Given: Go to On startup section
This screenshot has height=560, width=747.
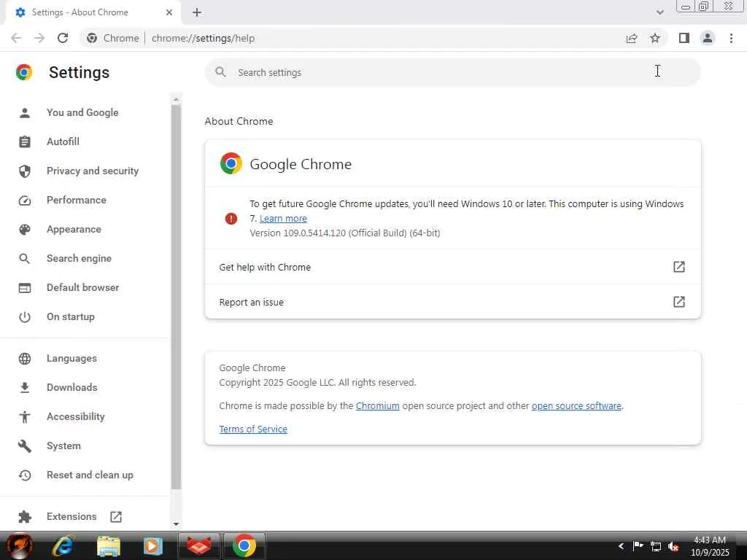Looking at the screenshot, I should [x=71, y=316].
